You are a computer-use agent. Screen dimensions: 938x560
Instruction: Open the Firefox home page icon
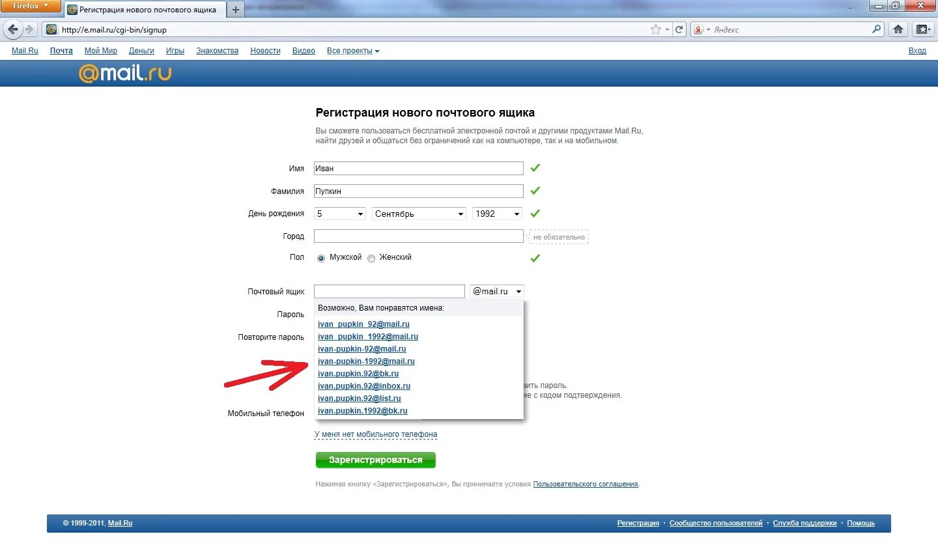(x=898, y=29)
